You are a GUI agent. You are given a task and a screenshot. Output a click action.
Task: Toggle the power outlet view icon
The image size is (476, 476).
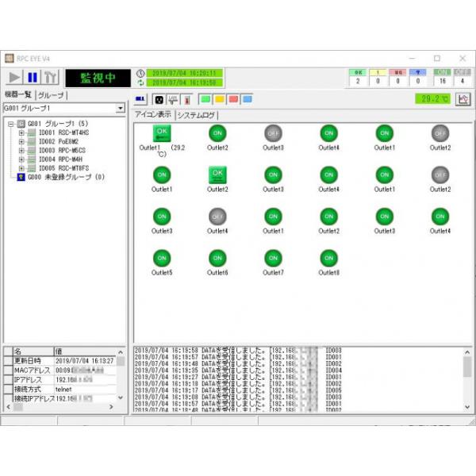[159, 99]
